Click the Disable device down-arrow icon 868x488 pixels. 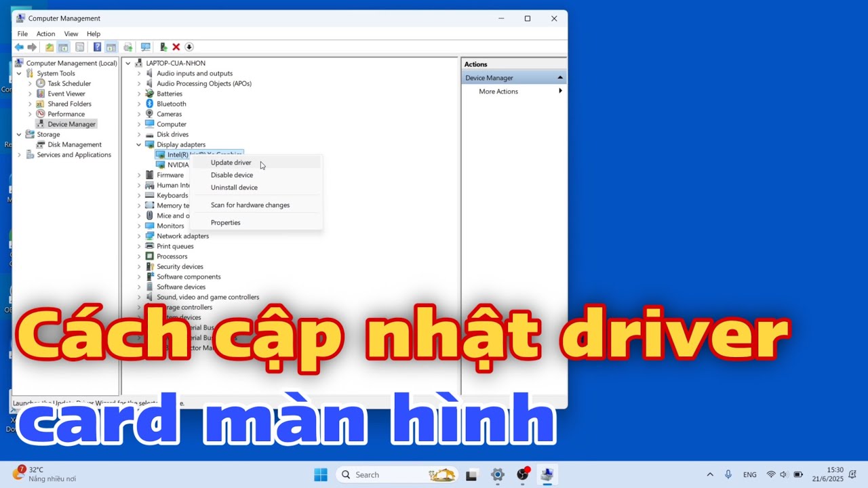tap(189, 47)
